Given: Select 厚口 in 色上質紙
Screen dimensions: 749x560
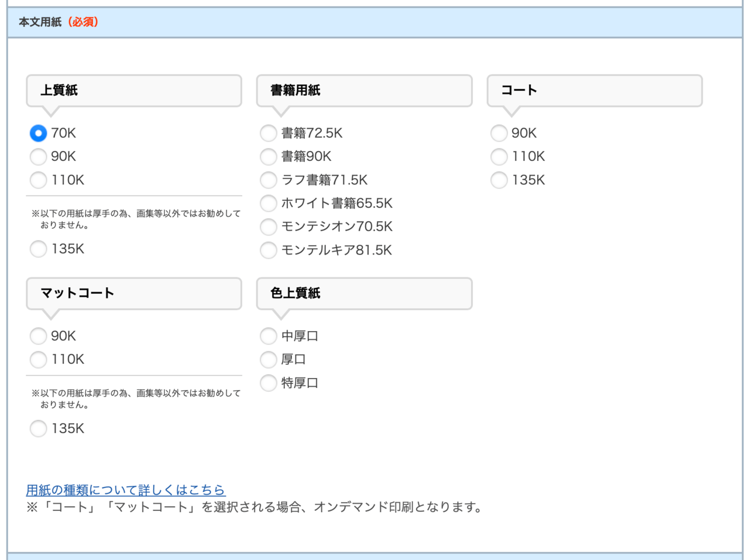Looking at the screenshot, I should (x=268, y=359).
